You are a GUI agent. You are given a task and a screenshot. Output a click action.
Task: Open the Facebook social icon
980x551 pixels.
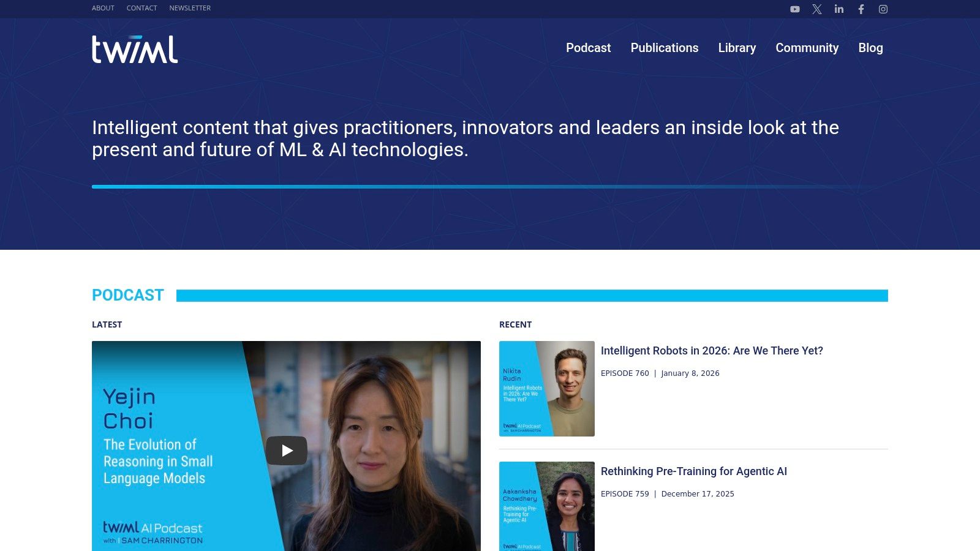(861, 9)
